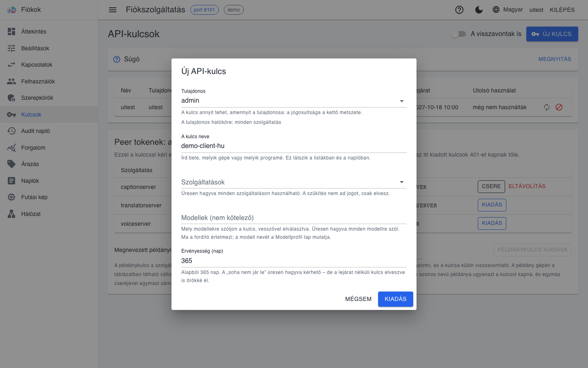
Task: Click the globe language icon
Action: tap(496, 9)
